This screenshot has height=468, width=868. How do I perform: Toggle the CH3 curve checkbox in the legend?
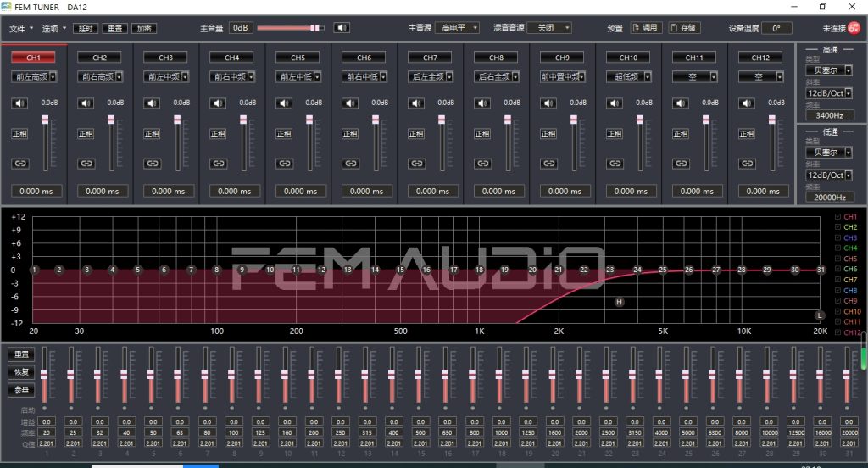[x=837, y=237]
